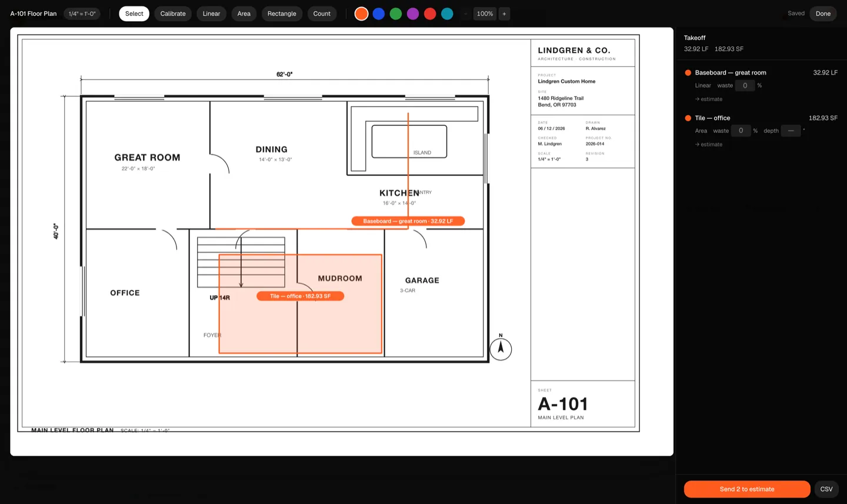Viewport: 847px width, 504px height.
Task: Pick the Area measurement tool
Action: [x=244, y=14]
